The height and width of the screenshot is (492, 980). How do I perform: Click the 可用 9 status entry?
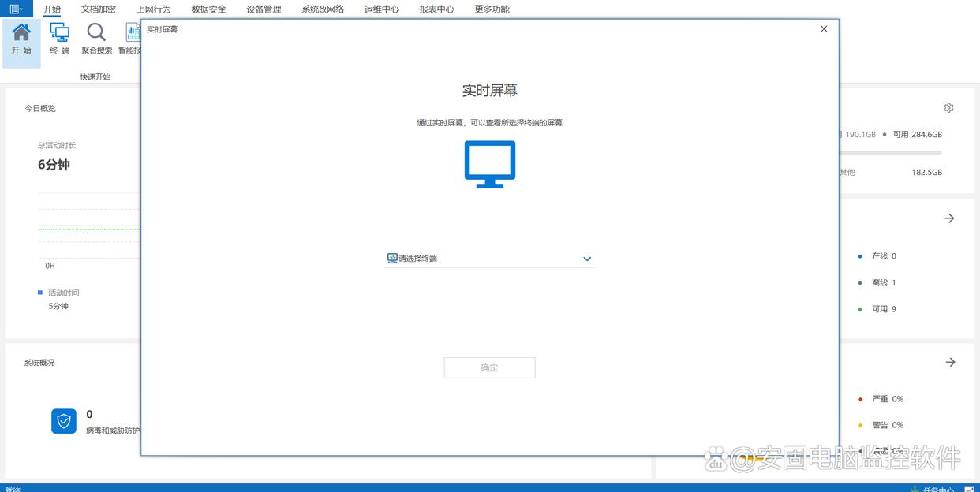[x=877, y=309]
